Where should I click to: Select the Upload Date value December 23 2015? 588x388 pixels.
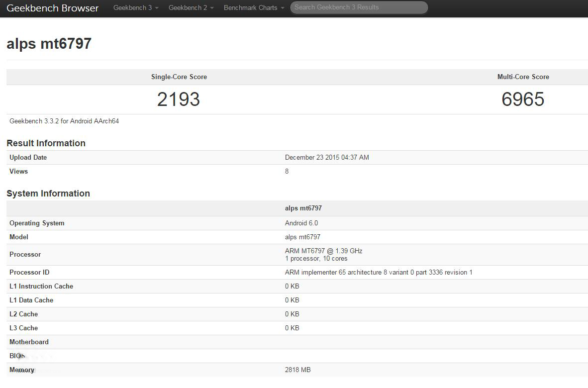(327, 158)
